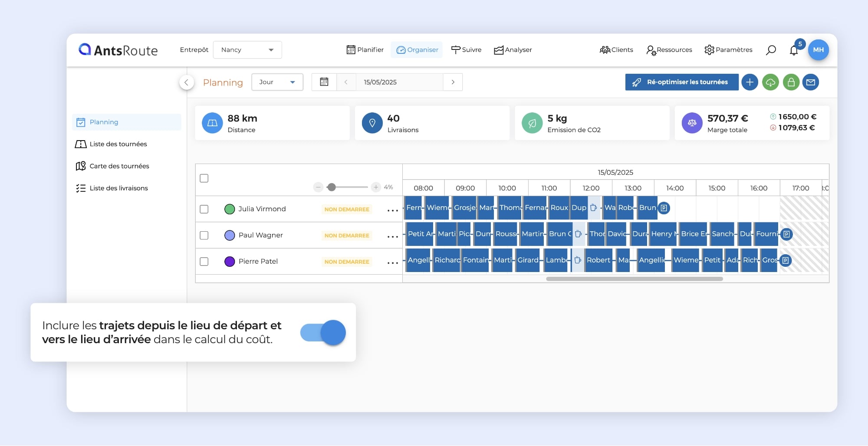Go to the next day arrow

453,82
